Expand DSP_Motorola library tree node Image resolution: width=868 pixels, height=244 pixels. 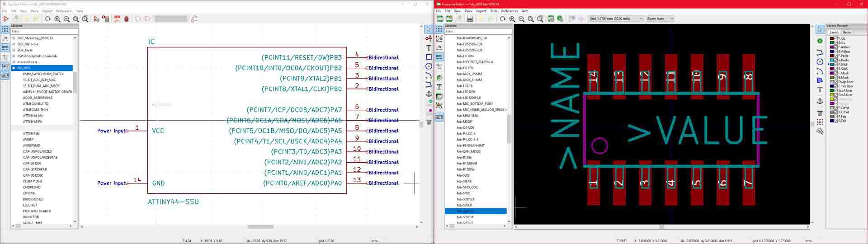click(14, 44)
